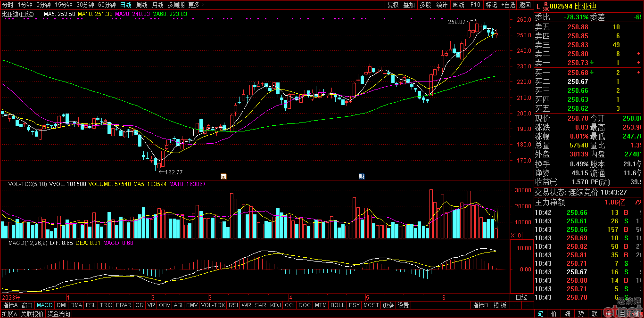Viewport: 644px width, 318px height.
Task: Select the CCI indicator tab
Action: coord(289,305)
